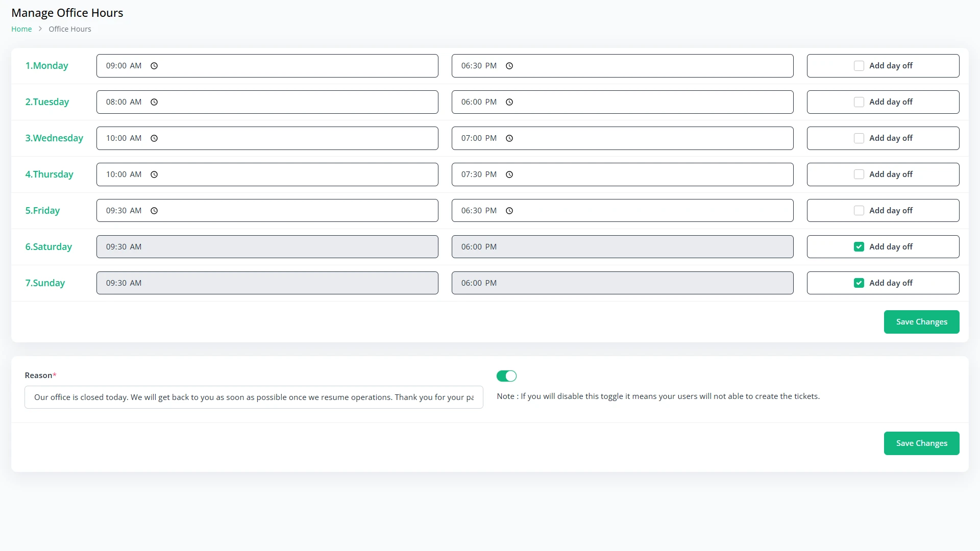
Task: Click Save Changes below the Reason field
Action: pyautogui.click(x=921, y=443)
